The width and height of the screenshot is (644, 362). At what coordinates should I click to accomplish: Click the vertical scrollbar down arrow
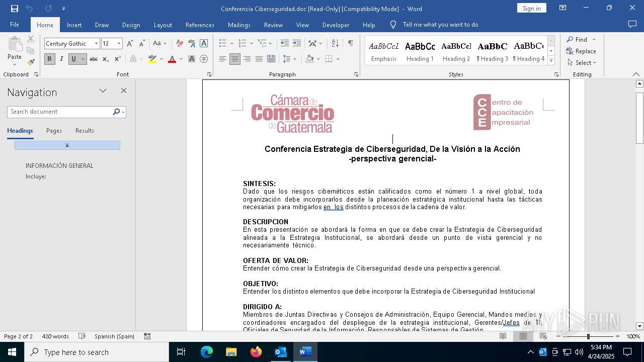click(639, 326)
